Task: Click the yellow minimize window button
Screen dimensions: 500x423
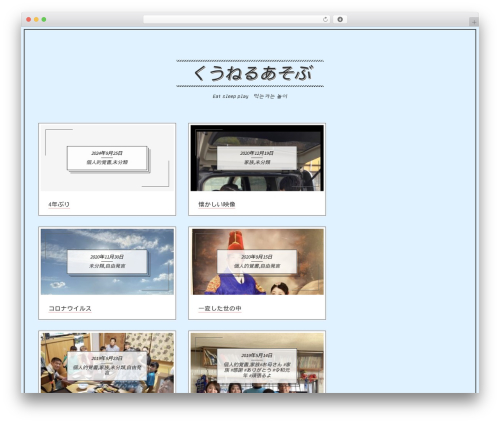Action: (x=36, y=19)
